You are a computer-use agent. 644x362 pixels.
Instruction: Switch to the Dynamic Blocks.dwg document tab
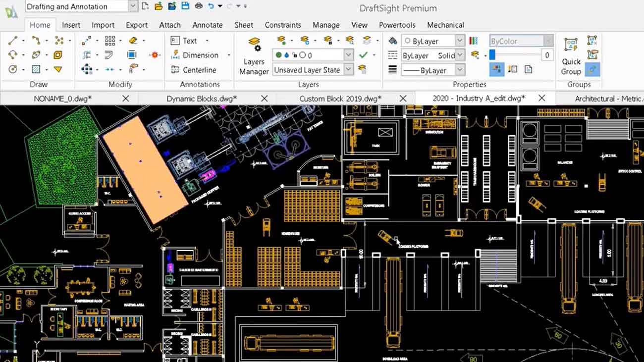click(202, 99)
